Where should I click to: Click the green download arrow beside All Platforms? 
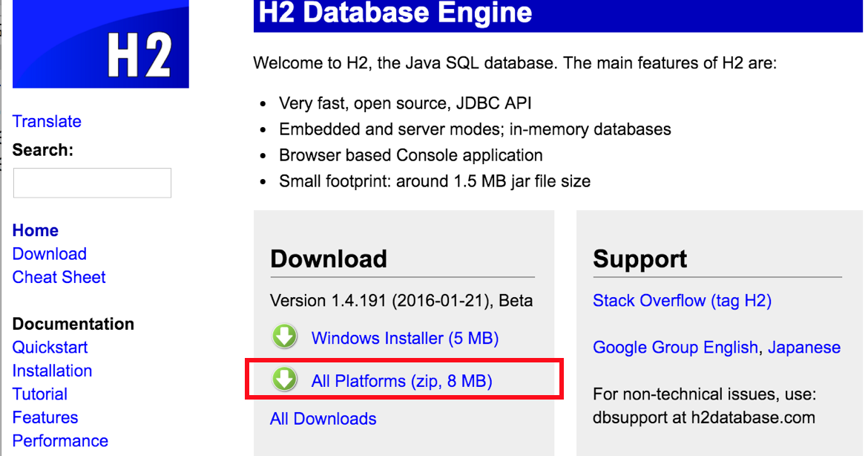point(285,380)
